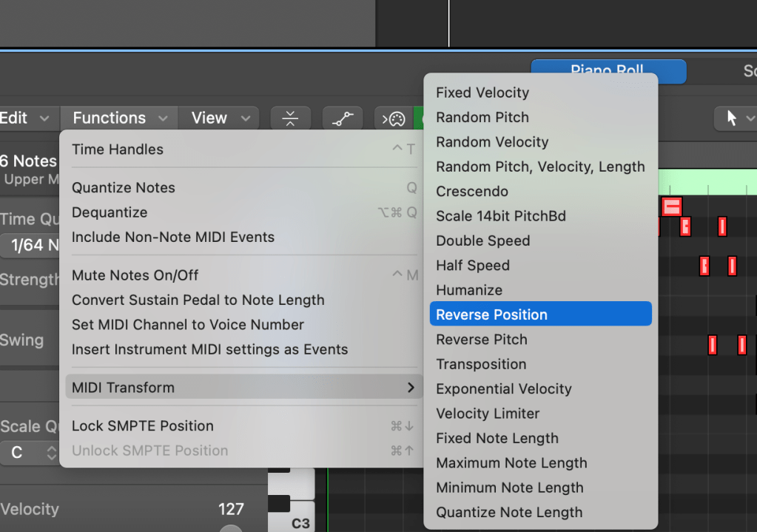Image resolution: width=757 pixels, height=532 pixels.
Task: Click the green region header strip
Action: [x=707, y=181]
